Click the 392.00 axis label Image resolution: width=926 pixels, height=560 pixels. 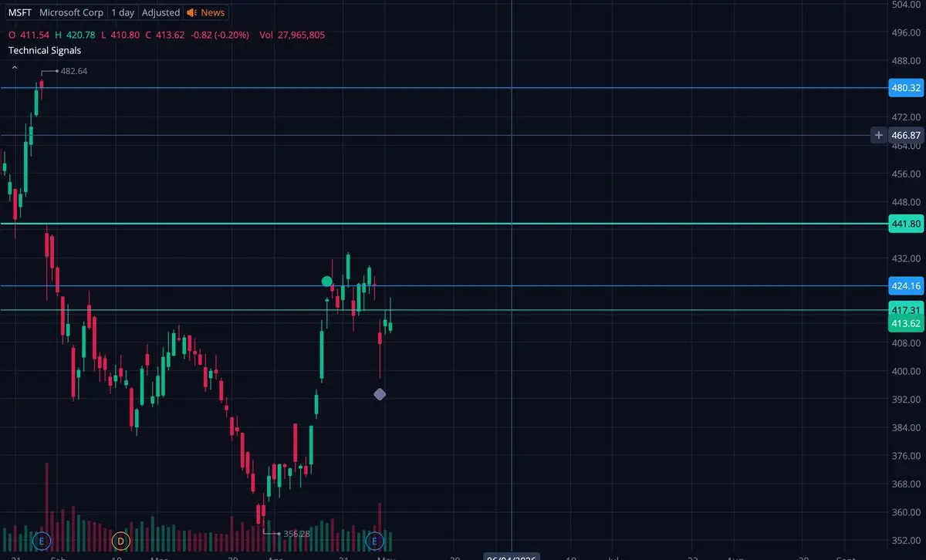pyautogui.click(x=906, y=399)
